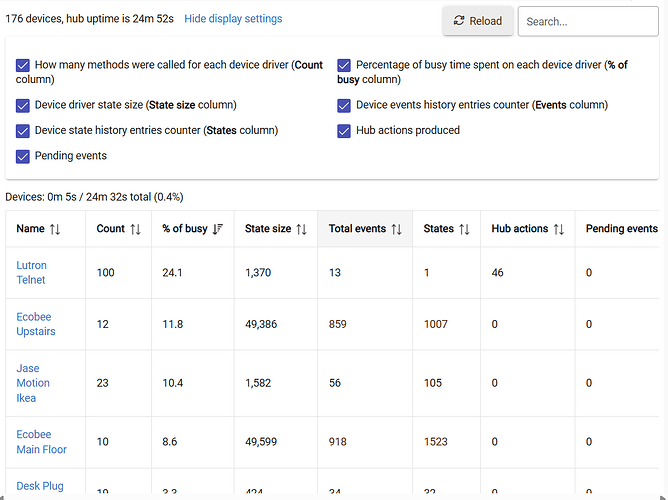This screenshot has width=668, height=500.
Task: Click Lutron Telnet count value 100
Action: tap(105, 273)
